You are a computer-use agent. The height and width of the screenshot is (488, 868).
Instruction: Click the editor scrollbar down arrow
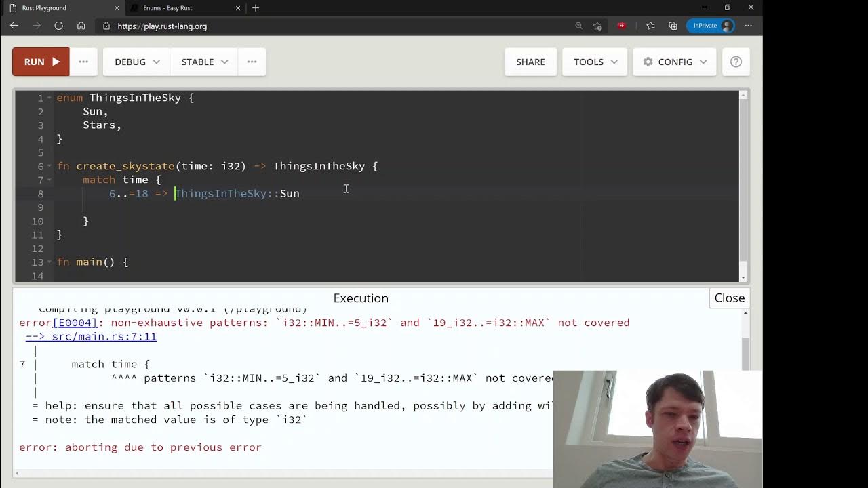tap(743, 277)
